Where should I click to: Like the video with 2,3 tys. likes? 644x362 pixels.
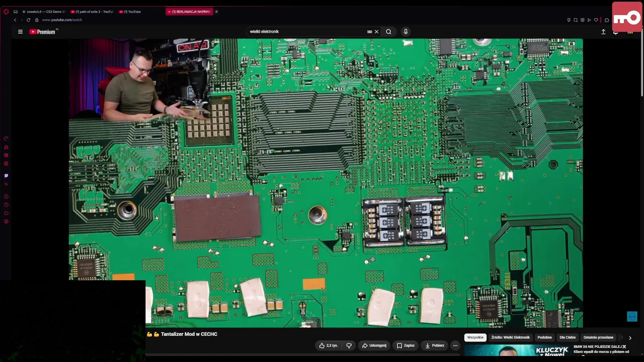[x=328, y=345]
